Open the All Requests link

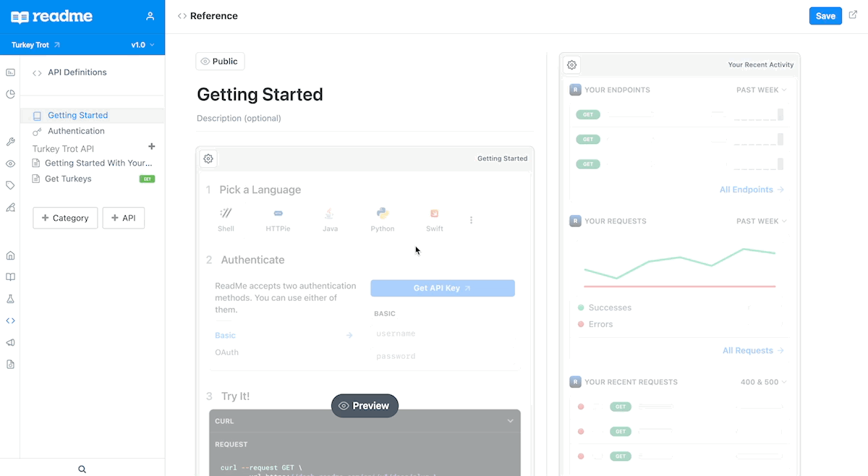click(x=754, y=350)
